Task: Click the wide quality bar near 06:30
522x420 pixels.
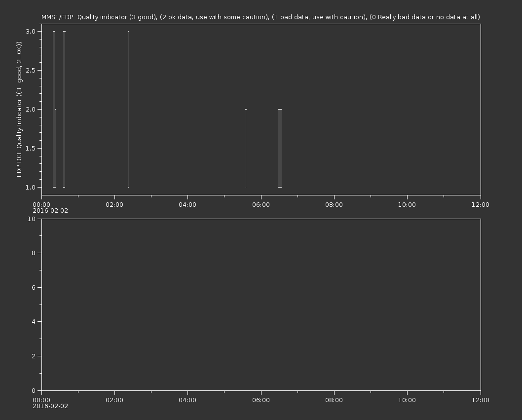Action: 280,148
